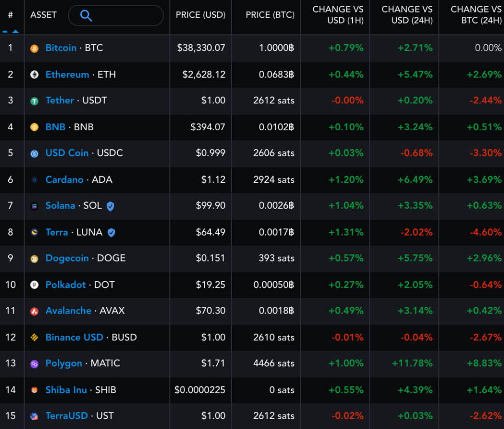The image size is (504, 429).
Task: Open the Bitcoin asset link
Action: [x=61, y=48]
